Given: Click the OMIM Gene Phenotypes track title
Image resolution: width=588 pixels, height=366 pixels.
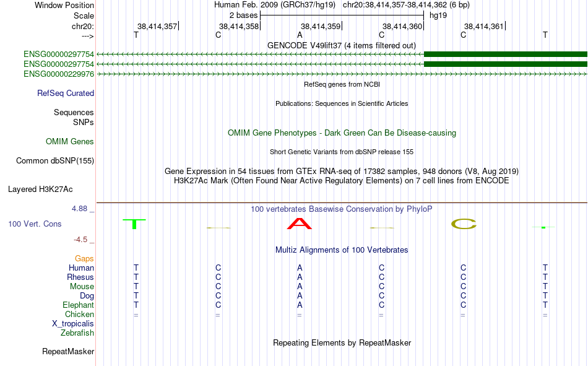Looking at the screenshot, I should point(342,133).
